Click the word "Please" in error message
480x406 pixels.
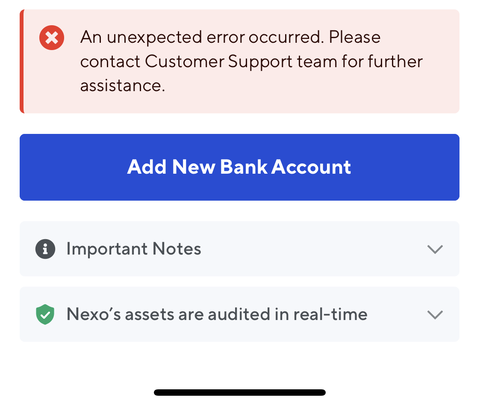pyautogui.click(x=355, y=37)
